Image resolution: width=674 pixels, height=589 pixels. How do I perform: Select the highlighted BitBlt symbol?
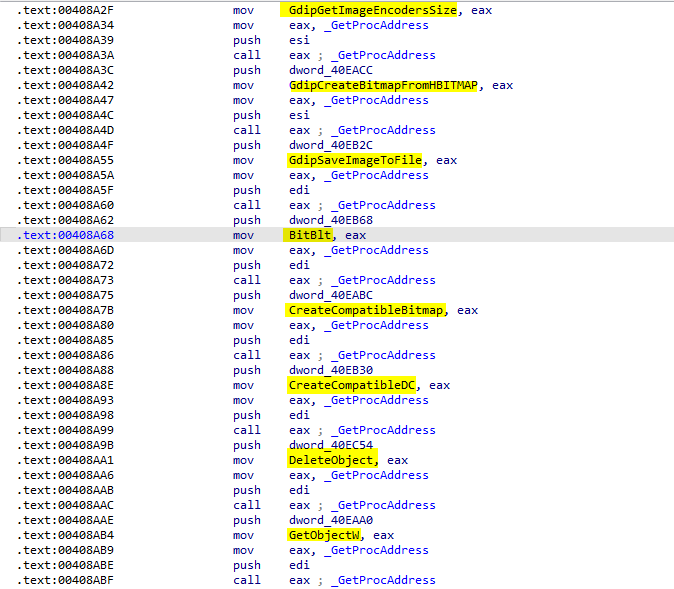pos(310,235)
